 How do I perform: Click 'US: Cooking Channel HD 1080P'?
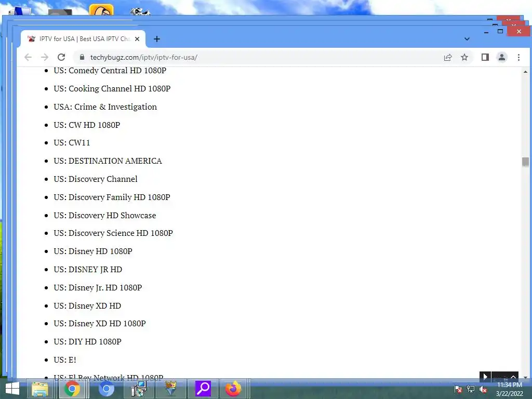(x=112, y=88)
